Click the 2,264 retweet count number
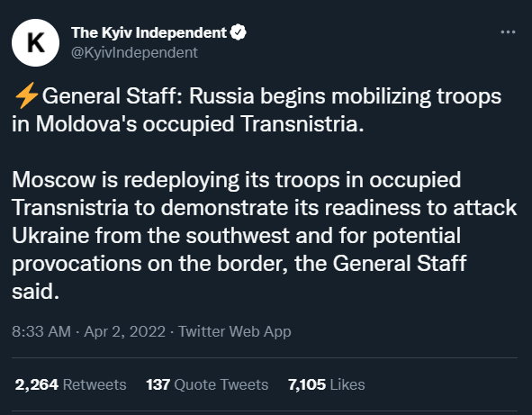The width and height of the screenshot is (532, 415). pyautogui.click(x=37, y=384)
